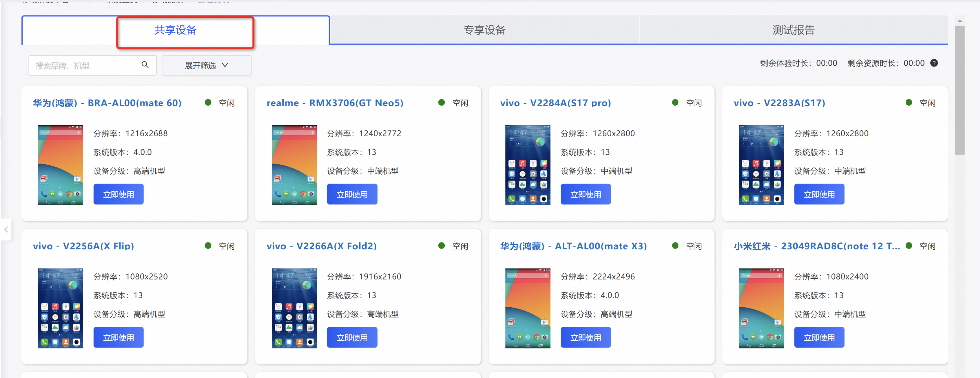Click 立即使用 for the 小米红米 note 12 T
The image size is (980, 378).
pos(819,337)
